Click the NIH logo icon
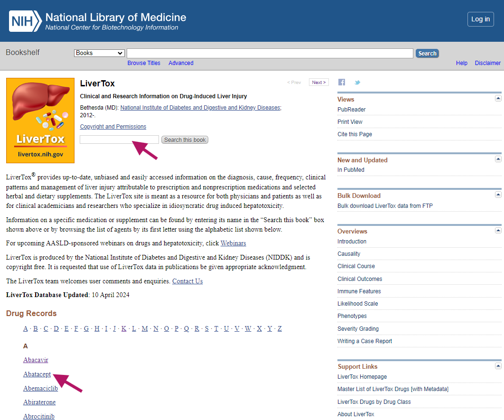 [26, 21]
